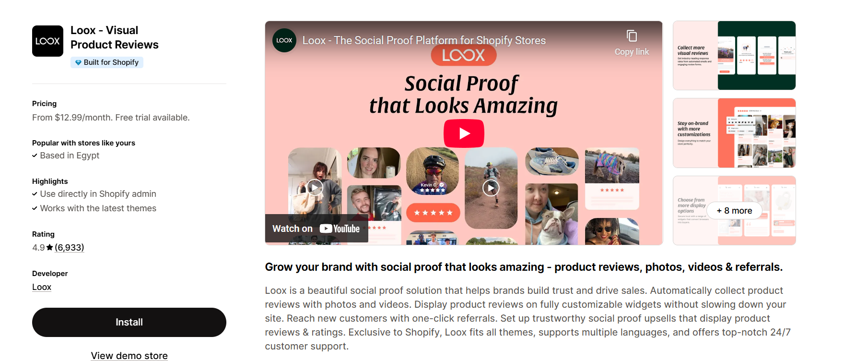Show the + 8 more screenshots

[x=734, y=211]
